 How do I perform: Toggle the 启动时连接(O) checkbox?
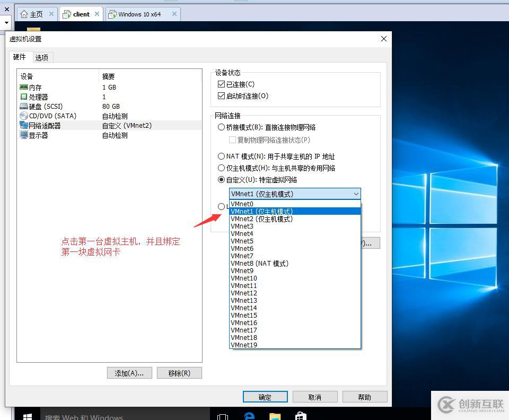pyautogui.click(x=221, y=95)
